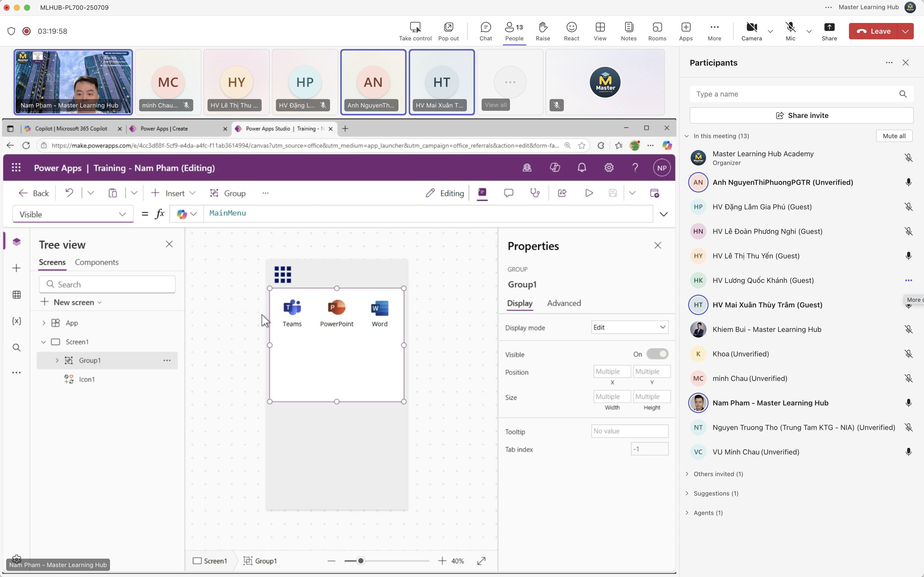This screenshot has height=577, width=924.
Task: Mute VU Minh Chau's microphone
Action: pyautogui.click(x=908, y=452)
